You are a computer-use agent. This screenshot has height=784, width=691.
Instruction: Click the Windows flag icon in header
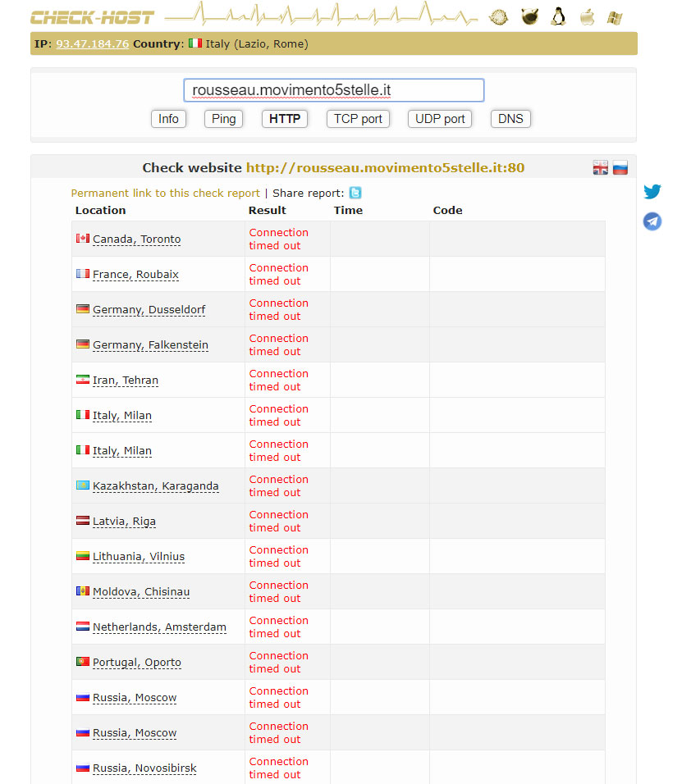click(615, 18)
